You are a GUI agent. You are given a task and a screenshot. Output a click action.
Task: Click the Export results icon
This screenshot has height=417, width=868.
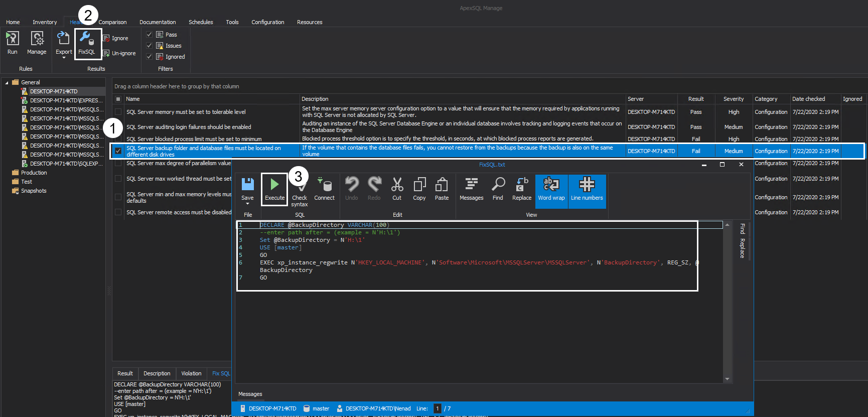coord(64,42)
